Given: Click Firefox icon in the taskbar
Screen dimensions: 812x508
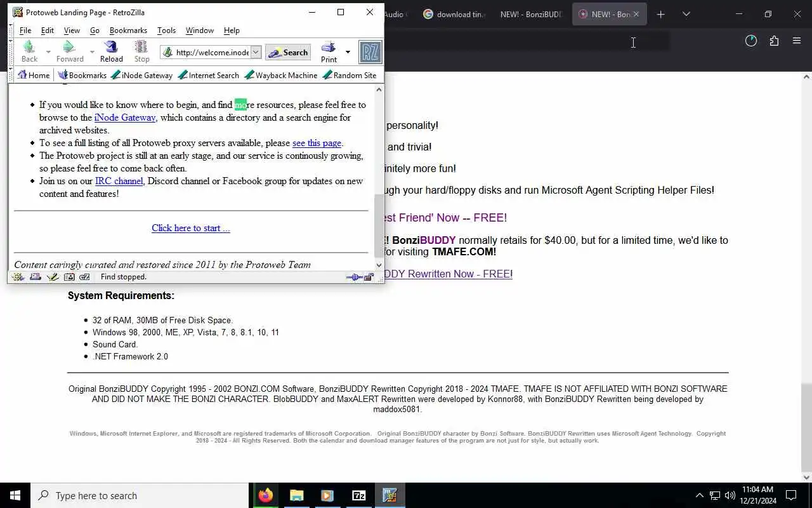Looking at the screenshot, I should click(266, 495).
